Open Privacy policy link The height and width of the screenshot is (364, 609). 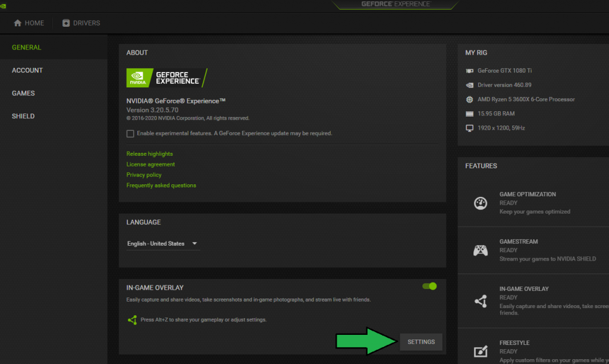[144, 175]
